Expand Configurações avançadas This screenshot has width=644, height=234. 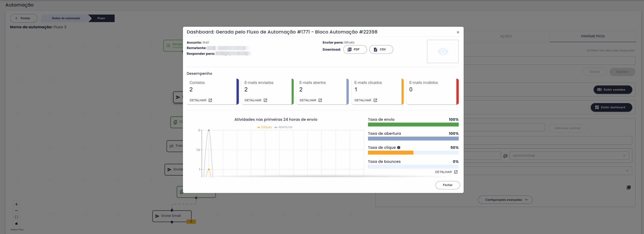click(505, 200)
